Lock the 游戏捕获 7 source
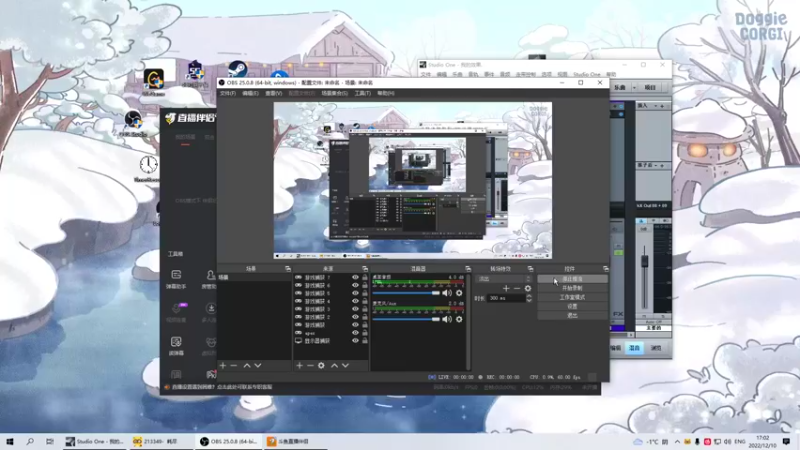 (x=365, y=277)
